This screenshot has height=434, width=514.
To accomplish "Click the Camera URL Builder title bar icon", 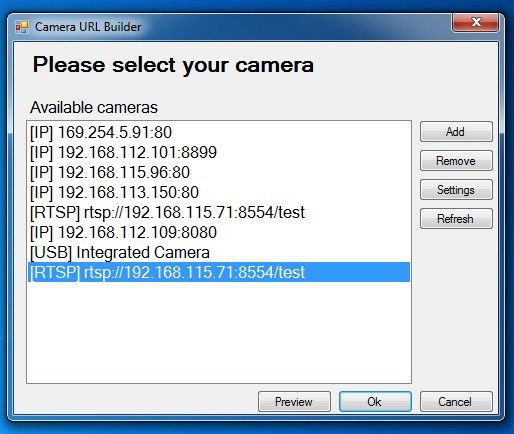I will click(22, 27).
